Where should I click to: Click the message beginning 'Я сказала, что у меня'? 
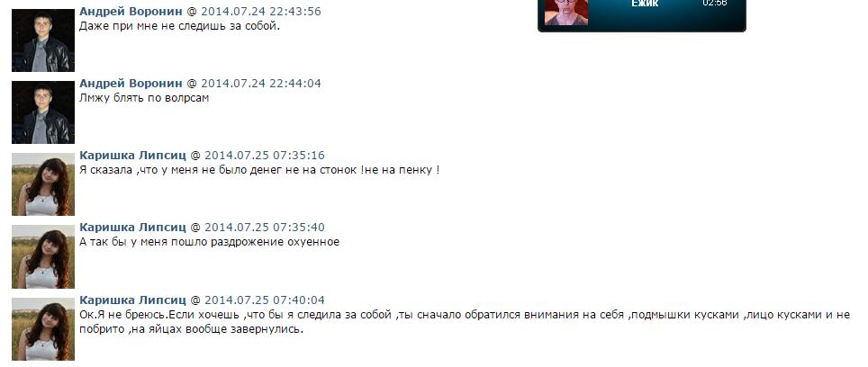coord(259,170)
